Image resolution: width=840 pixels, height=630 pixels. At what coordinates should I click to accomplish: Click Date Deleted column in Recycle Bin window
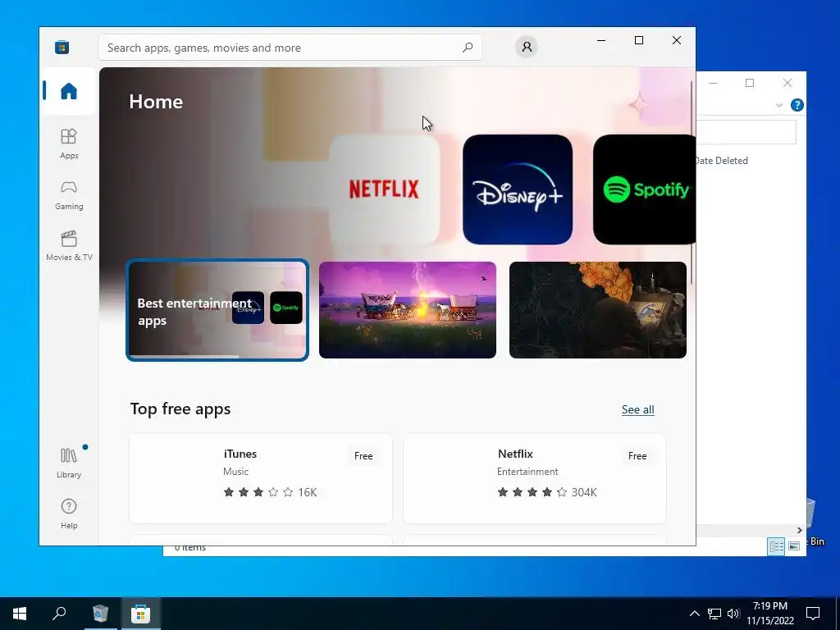(721, 160)
